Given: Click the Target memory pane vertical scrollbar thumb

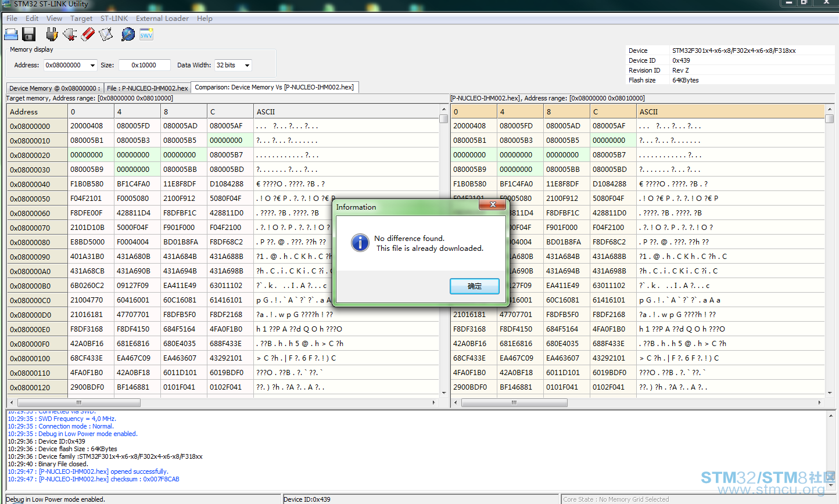Looking at the screenshot, I should [443, 118].
